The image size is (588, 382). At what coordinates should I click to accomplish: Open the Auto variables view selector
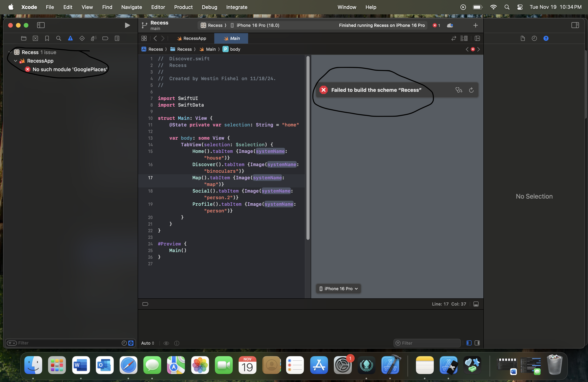(x=148, y=343)
